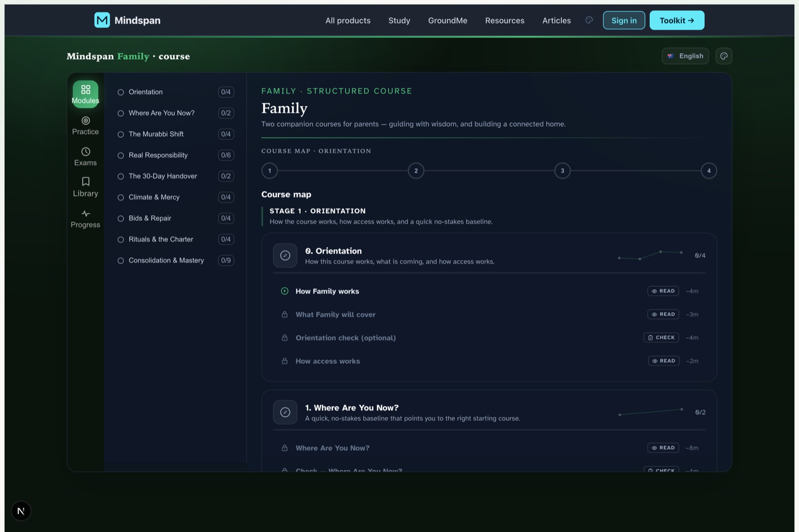Open the Progress sidebar section
The width and height of the screenshot is (799, 532).
pyautogui.click(x=85, y=219)
